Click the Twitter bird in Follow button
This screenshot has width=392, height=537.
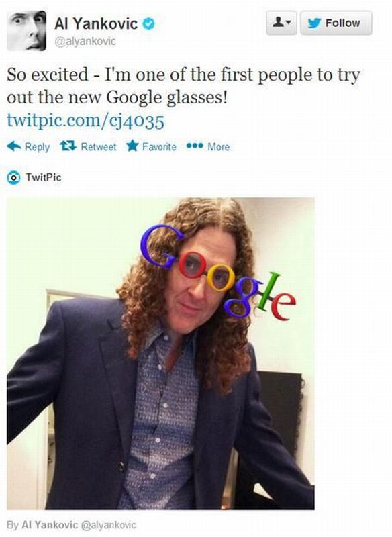click(314, 23)
